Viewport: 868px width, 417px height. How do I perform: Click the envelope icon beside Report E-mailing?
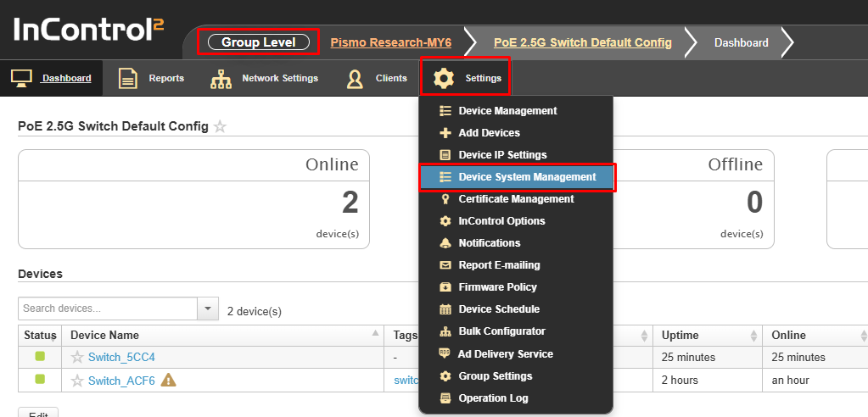tap(445, 265)
